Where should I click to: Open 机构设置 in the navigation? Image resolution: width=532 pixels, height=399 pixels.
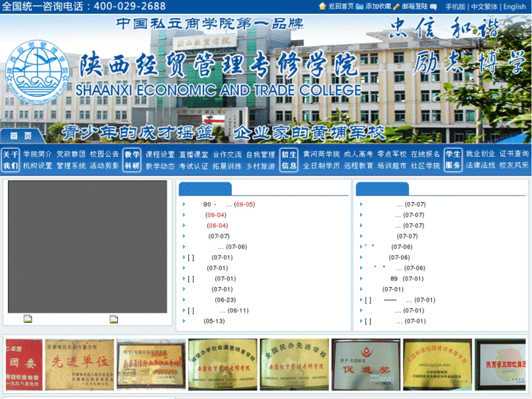click(x=37, y=165)
